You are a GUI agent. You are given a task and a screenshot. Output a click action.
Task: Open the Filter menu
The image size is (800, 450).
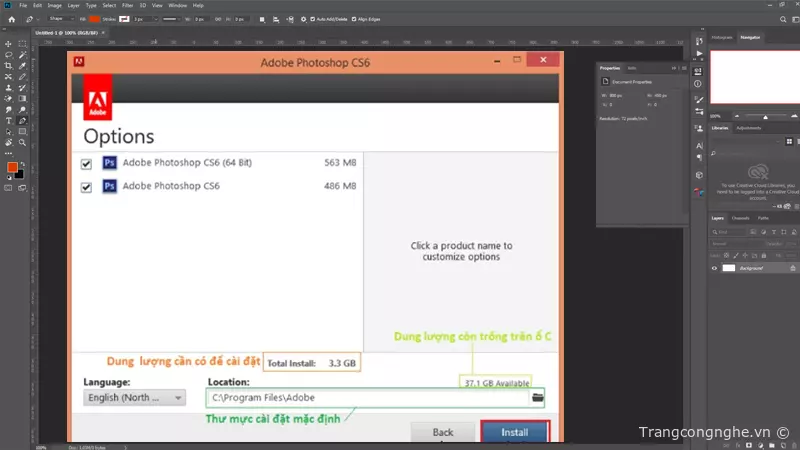click(x=127, y=5)
